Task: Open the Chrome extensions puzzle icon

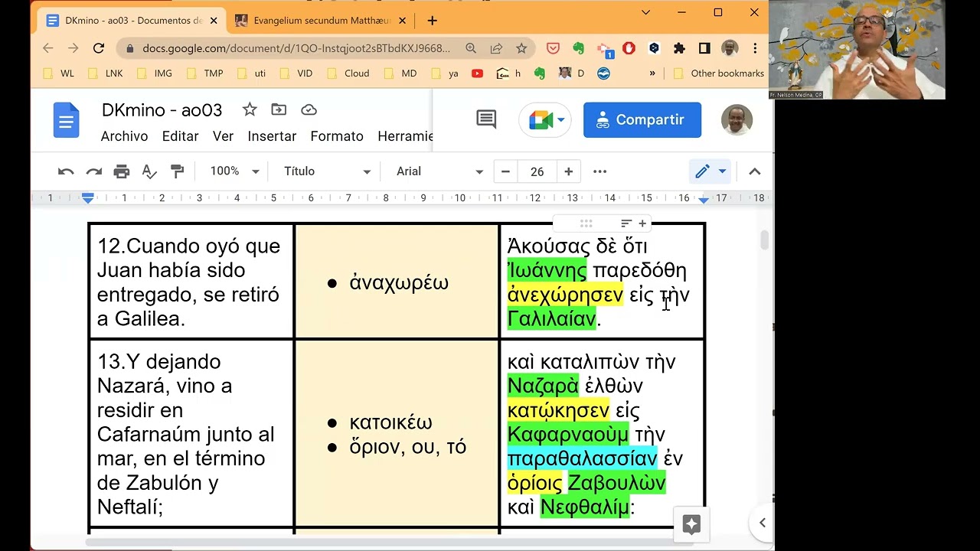Action: tap(679, 48)
